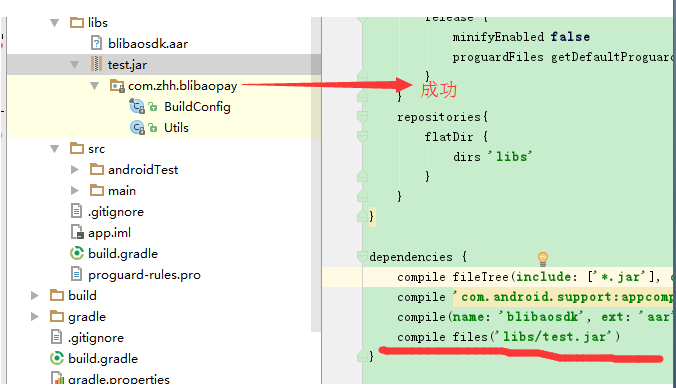Click the proguard-rules.pro file icon
676x388 pixels.
click(x=76, y=274)
